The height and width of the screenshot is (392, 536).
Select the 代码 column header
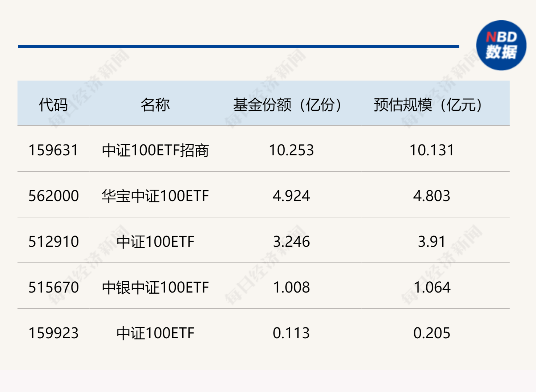click(x=53, y=105)
